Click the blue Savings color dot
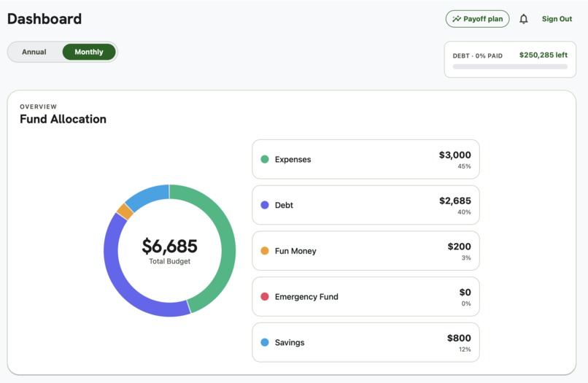 tap(265, 342)
